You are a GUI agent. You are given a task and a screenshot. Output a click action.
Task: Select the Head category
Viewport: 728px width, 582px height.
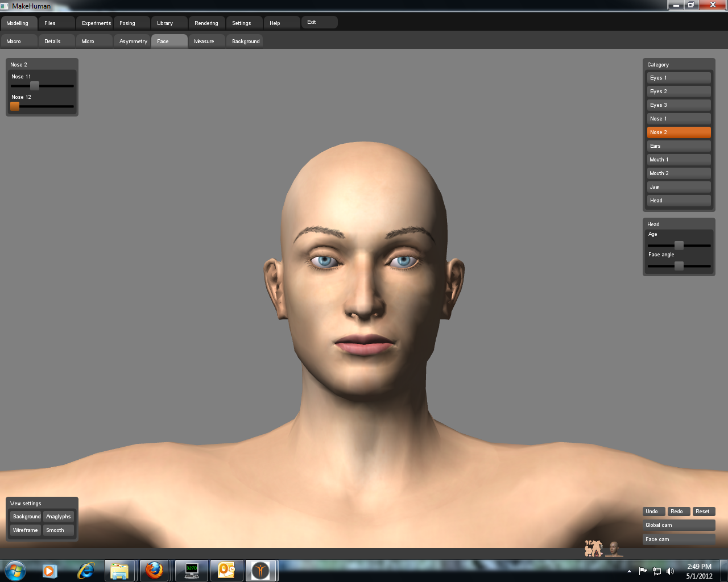pyautogui.click(x=679, y=201)
